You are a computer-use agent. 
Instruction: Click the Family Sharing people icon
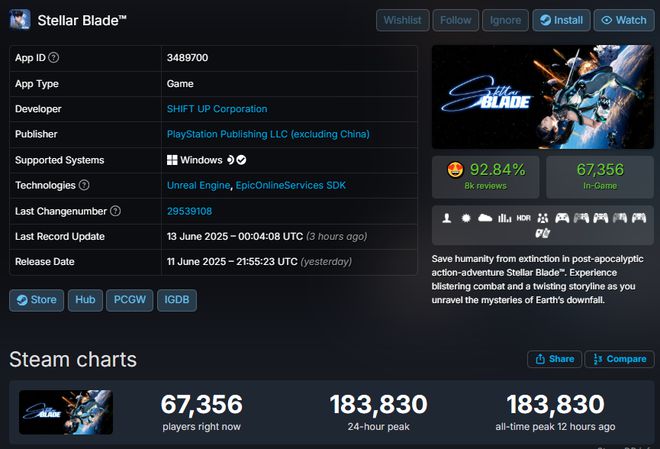coord(543,218)
